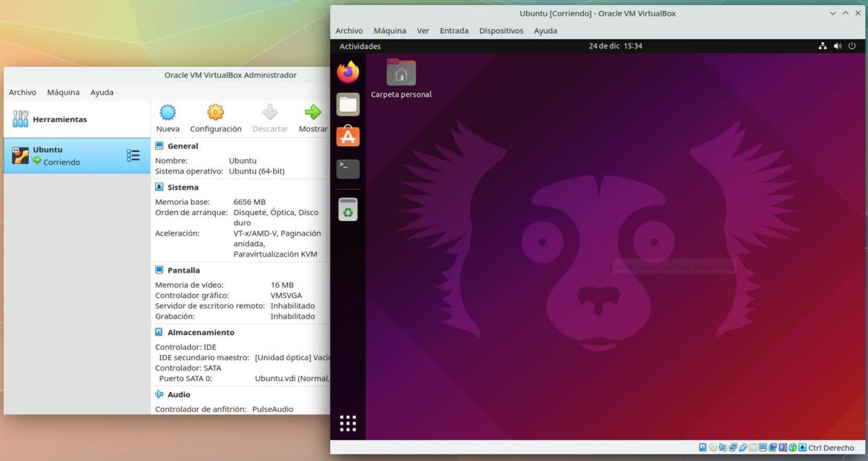868x461 pixels.
Task: Show applications grid in the Ubuntu dock
Action: (x=348, y=423)
